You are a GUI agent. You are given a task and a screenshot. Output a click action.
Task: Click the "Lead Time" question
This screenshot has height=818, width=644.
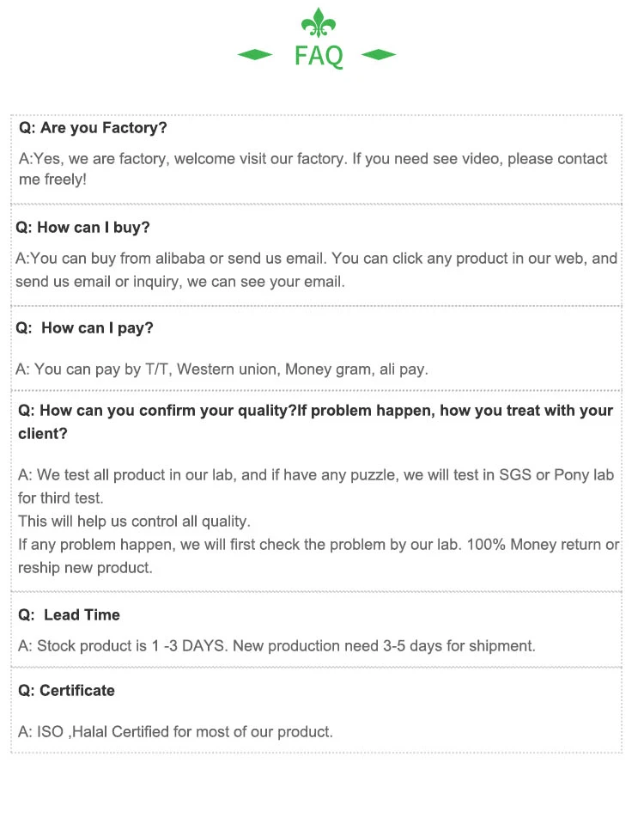click(x=70, y=615)
